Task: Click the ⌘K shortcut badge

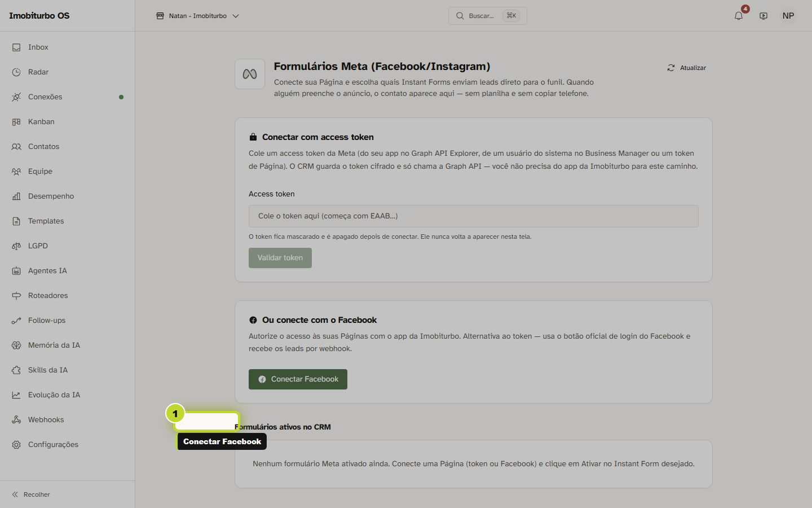Action: (x=511, y=16)
